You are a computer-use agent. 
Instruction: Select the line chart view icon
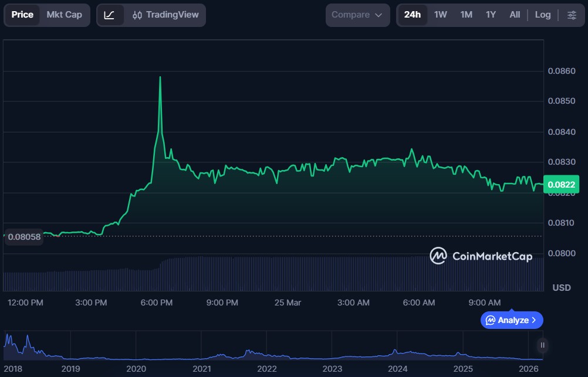(110, 15)
